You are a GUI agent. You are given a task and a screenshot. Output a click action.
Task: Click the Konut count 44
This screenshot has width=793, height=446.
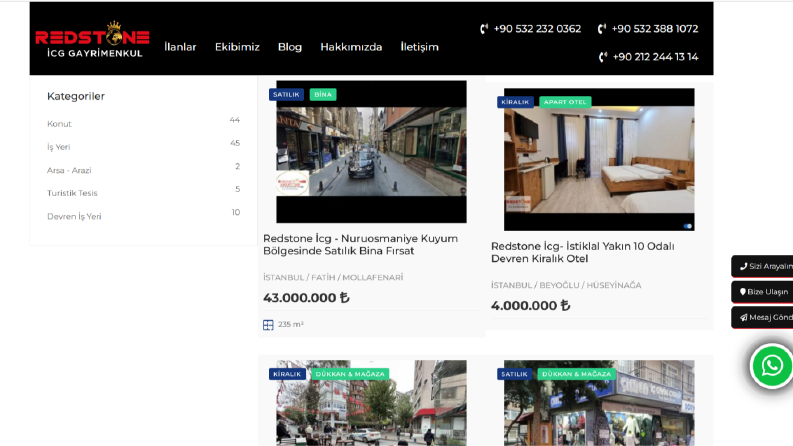point(235,120)
